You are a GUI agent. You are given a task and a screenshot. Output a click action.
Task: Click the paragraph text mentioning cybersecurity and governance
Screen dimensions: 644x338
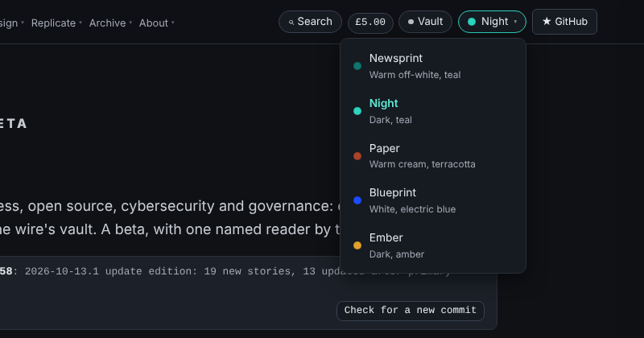pos(170,217)
